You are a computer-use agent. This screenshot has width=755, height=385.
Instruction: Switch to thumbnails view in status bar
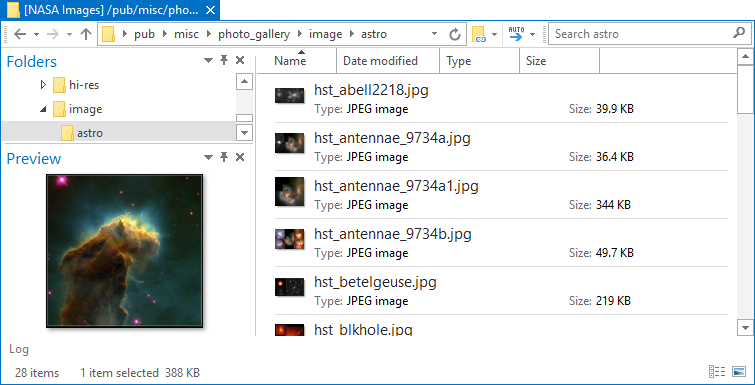point(739,372)
